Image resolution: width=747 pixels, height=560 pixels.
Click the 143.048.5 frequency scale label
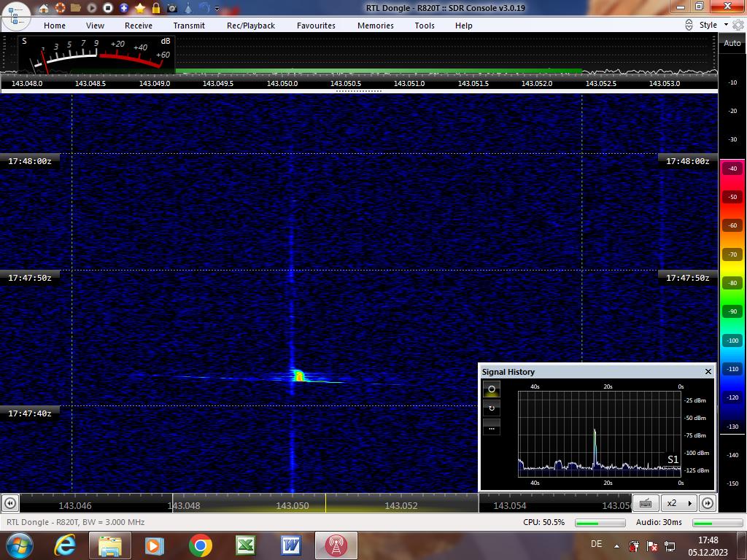click(90, 83)
